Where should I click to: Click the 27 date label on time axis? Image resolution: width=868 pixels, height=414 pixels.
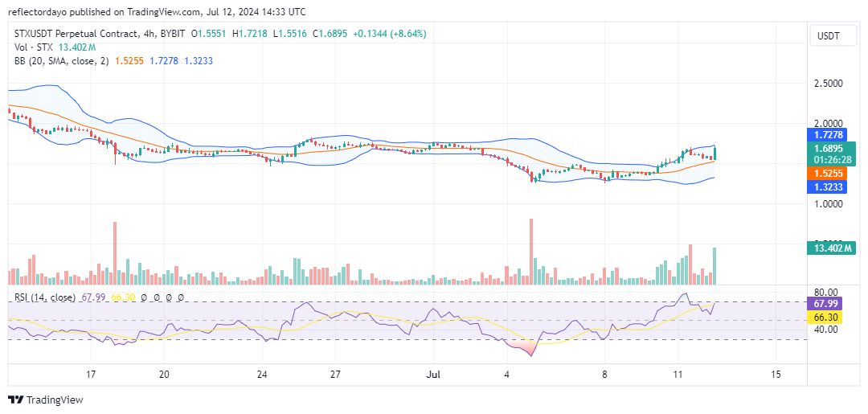tap(335, 374)
